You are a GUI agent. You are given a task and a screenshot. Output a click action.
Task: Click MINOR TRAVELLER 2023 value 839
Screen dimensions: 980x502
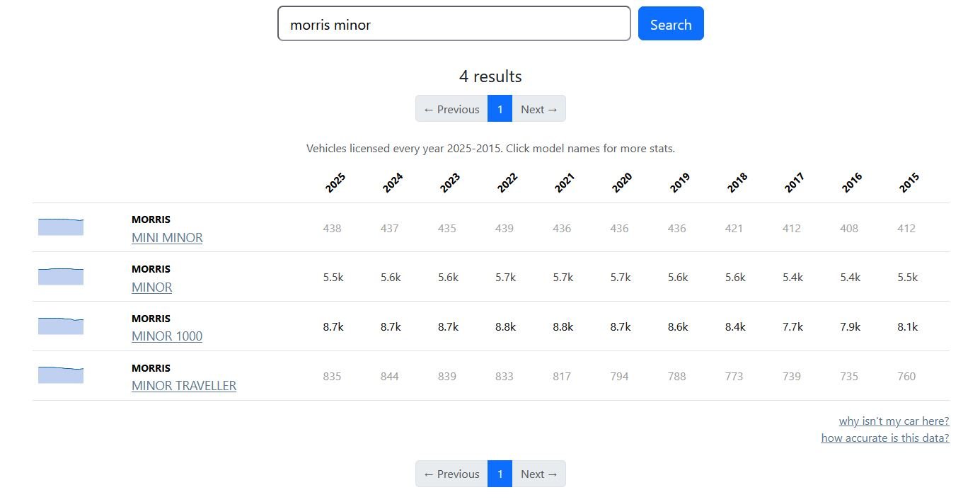[446, 376]
